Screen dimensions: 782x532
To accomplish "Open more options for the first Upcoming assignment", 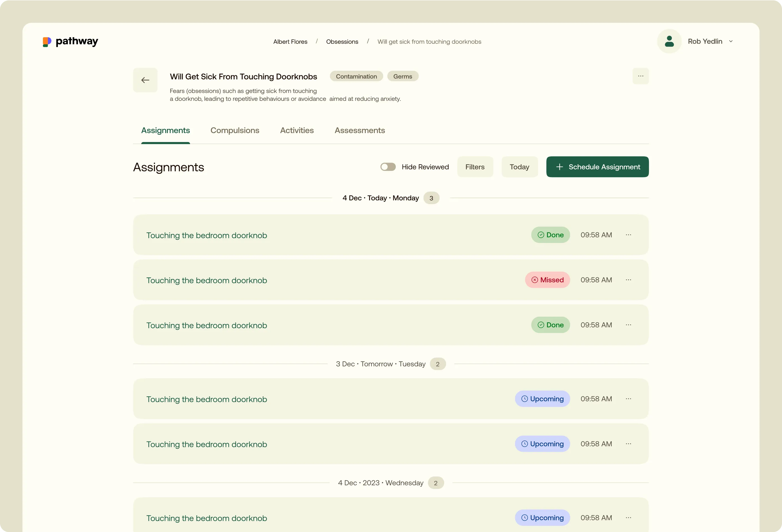I will [628, 399].
